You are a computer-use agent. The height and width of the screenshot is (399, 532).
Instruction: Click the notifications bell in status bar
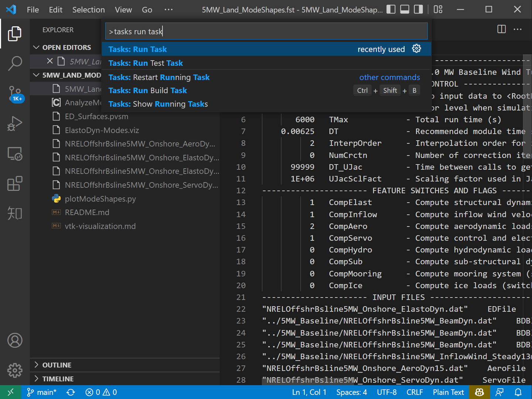(518, 392)
